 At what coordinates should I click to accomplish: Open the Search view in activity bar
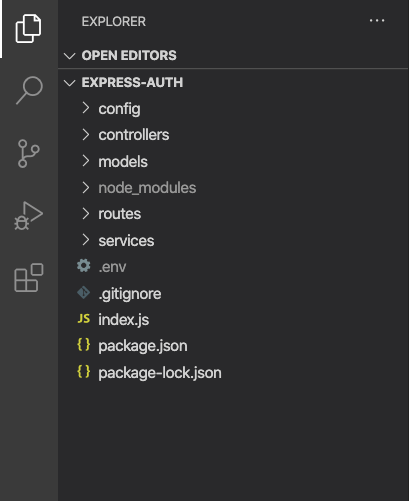coord(29,90)
